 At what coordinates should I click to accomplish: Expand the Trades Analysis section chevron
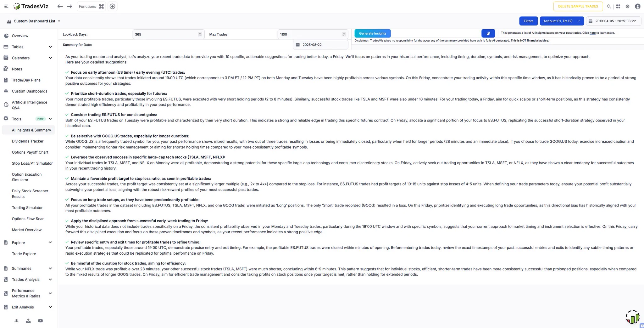pos(50,280)
